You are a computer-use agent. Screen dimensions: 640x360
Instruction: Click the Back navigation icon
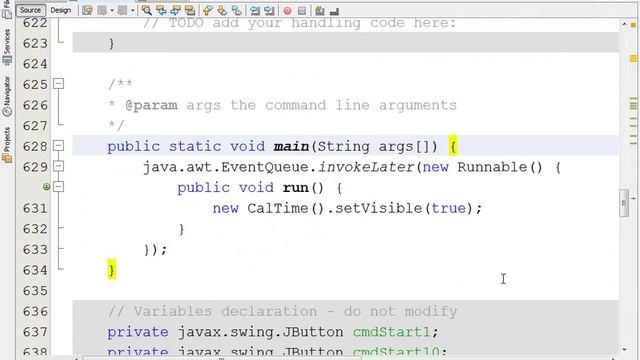pyautogui.click(x=102, y=11)
